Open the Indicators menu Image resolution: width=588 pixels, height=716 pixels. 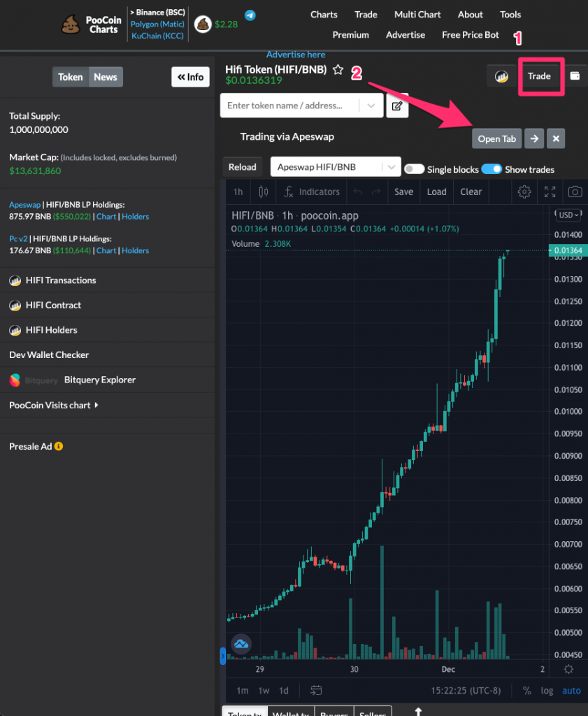coord(312,192)
